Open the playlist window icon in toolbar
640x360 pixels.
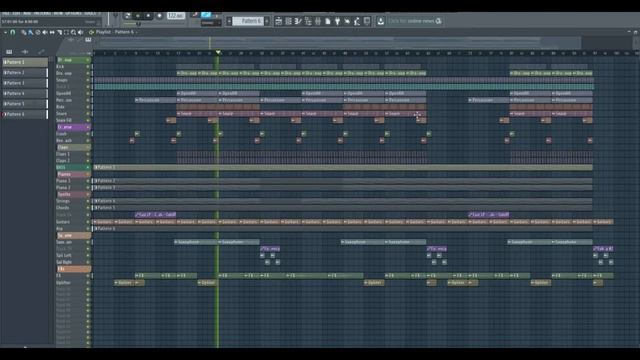tap(278, 21)
